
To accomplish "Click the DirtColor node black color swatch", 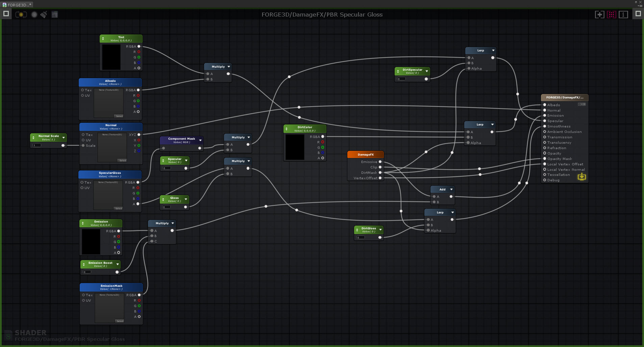I will click(x=295, y=147).
